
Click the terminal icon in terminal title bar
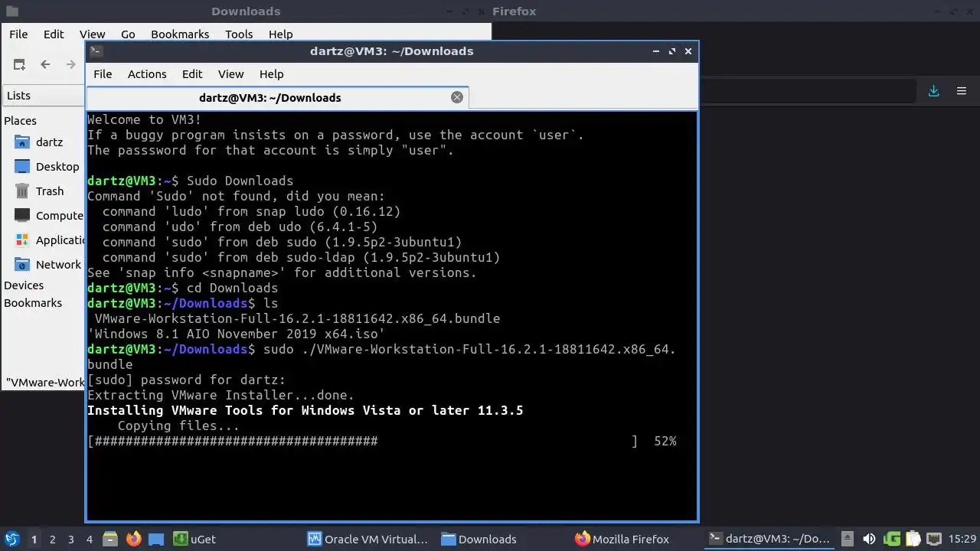(x=96, y=51)
